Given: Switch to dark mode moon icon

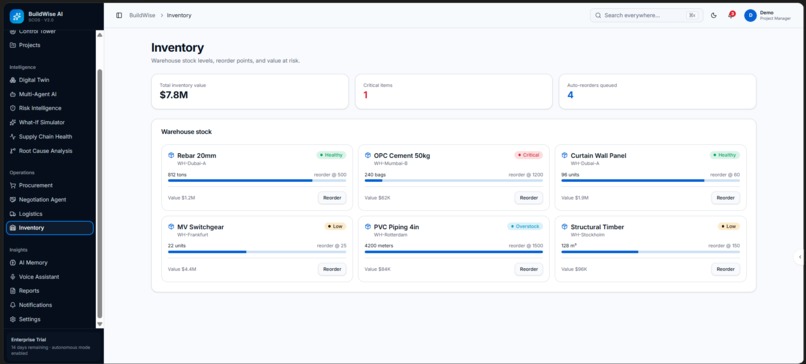Looking at the screenshot, I should coord(713,15).
